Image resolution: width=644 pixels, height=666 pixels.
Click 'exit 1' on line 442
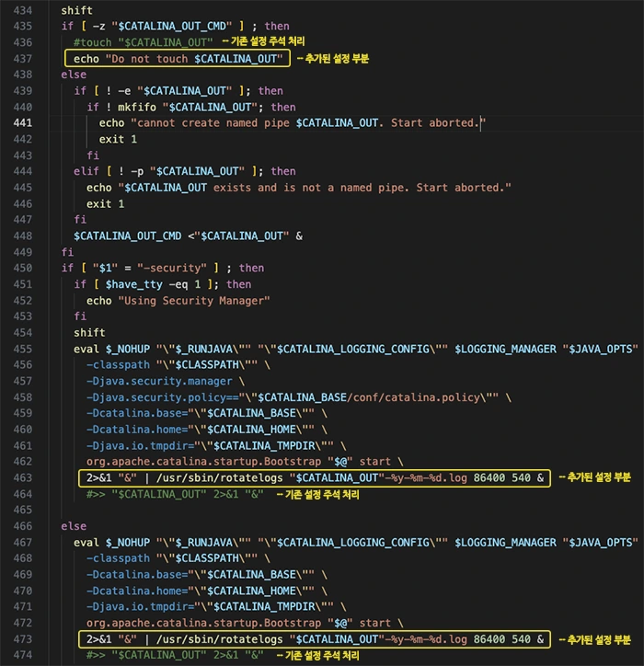click(118, 139)
